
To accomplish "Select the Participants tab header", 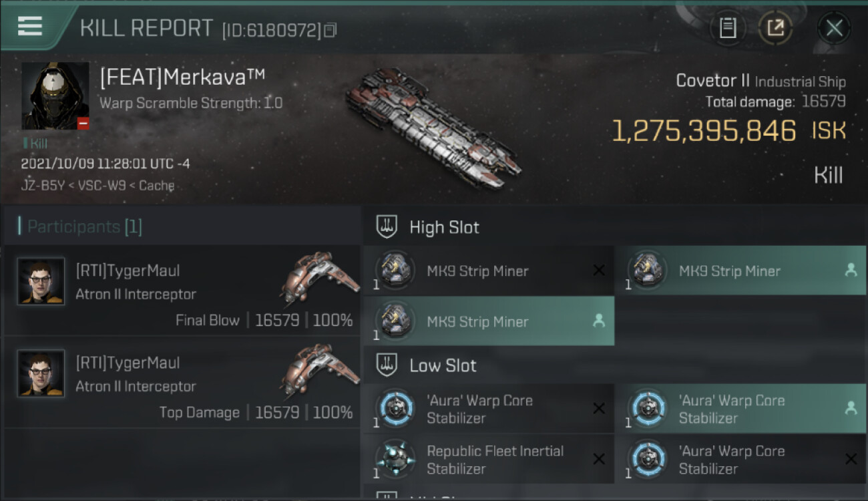I will pos(80,227).
